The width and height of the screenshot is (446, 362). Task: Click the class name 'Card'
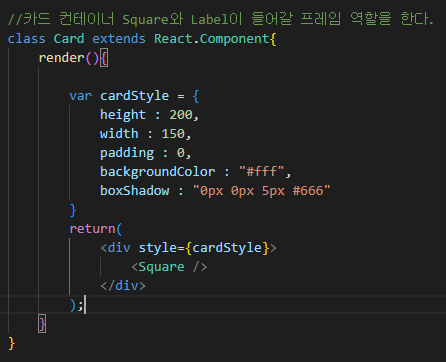(69, 39)
